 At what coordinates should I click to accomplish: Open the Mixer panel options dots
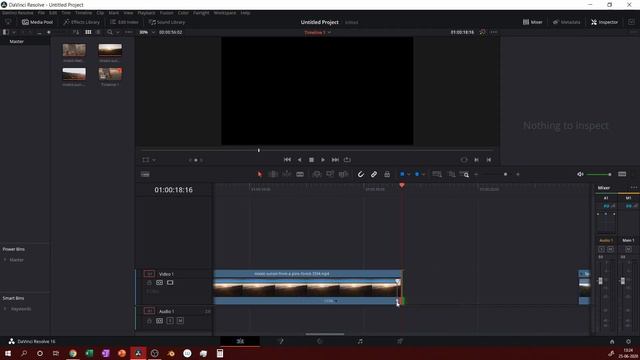pyautogui.click(x=633, y=188)
